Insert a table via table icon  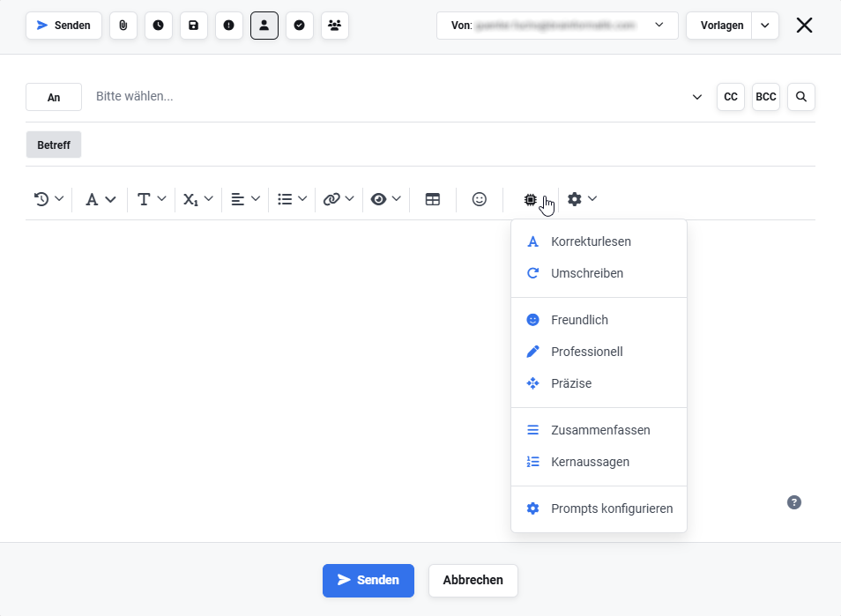[433, 199]
